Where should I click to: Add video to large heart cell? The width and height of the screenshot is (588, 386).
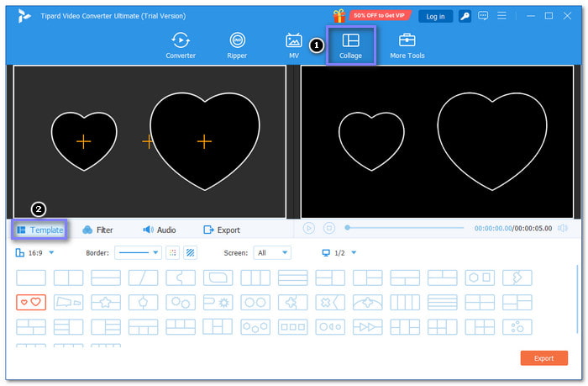(204, 141)
